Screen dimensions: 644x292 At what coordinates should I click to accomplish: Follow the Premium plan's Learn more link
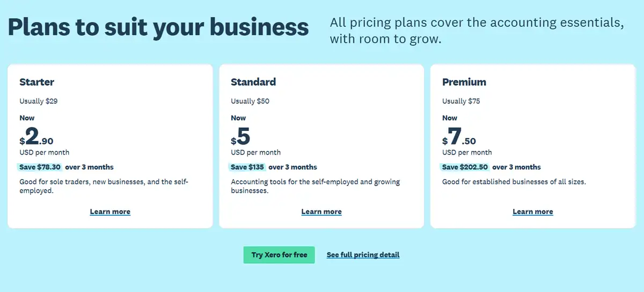click(x=533, y=211)
